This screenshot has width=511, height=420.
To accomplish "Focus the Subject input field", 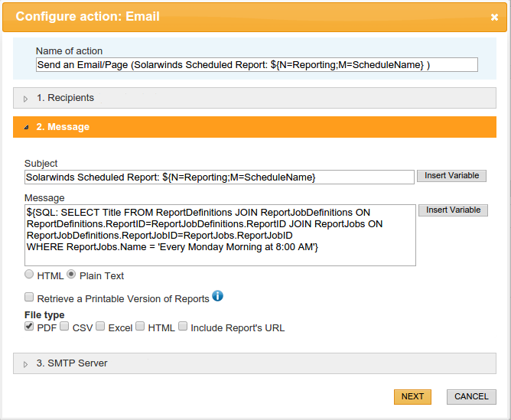I will pyautogui.click(x=220, y=177).
